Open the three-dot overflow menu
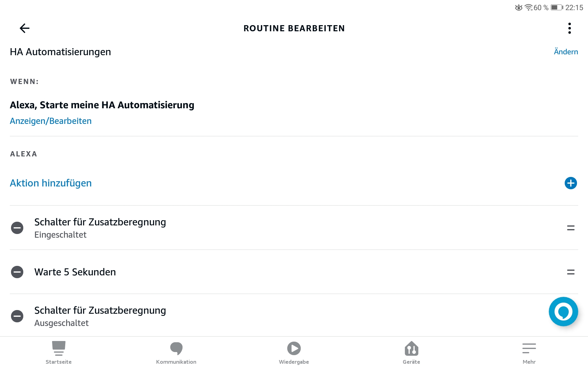 point(569,28)
